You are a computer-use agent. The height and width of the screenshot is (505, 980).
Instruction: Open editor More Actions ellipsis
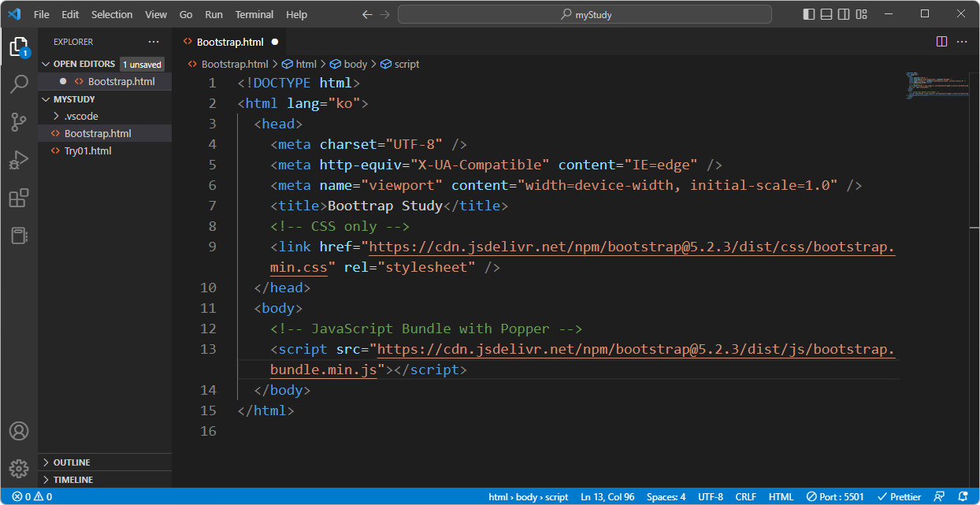tap(962, 42)
